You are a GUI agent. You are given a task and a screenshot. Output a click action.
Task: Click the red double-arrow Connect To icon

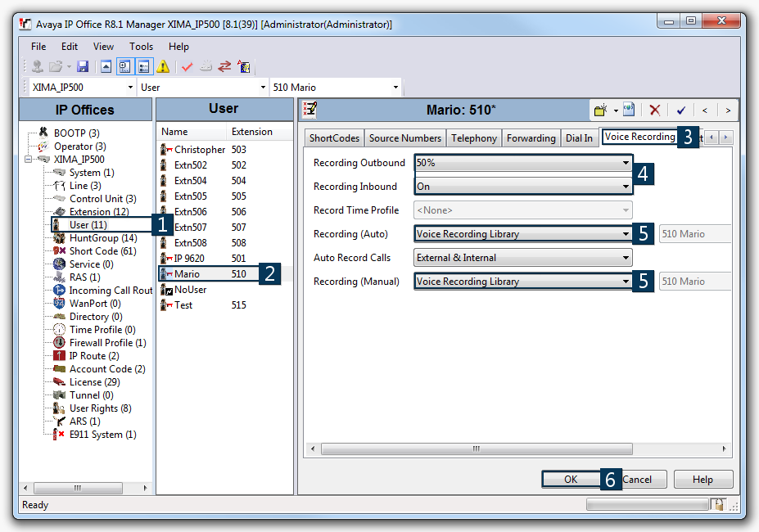[224, 66]
